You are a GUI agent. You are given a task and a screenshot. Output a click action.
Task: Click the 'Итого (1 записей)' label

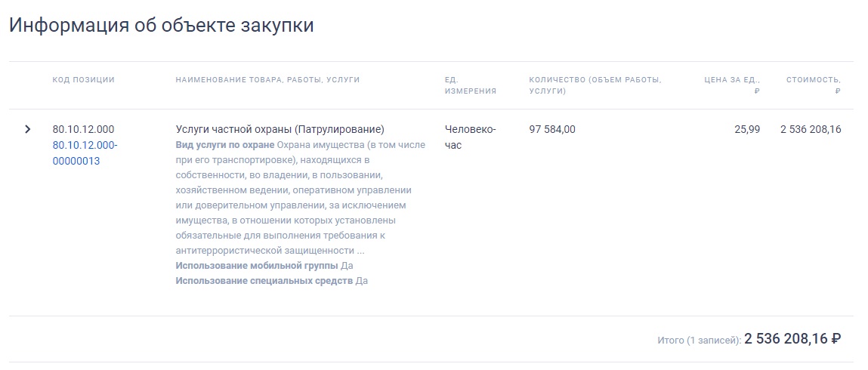pos(698,341)
